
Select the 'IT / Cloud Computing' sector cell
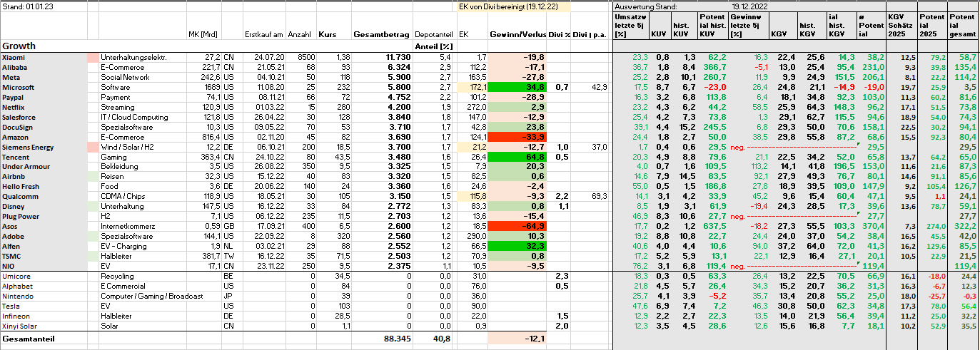(x=142, y=117)
